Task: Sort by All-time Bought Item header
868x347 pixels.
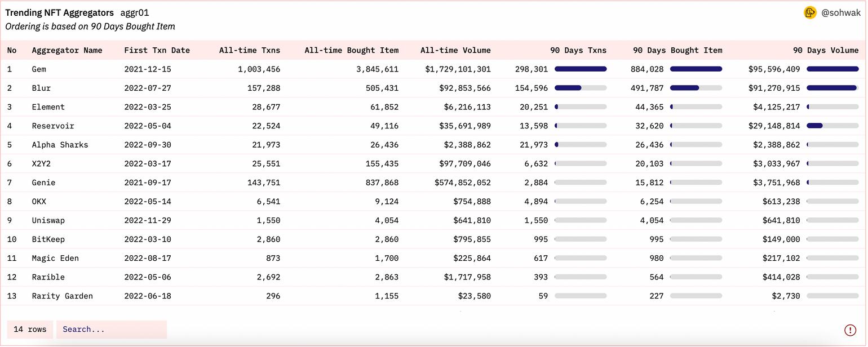Action: 351,50
